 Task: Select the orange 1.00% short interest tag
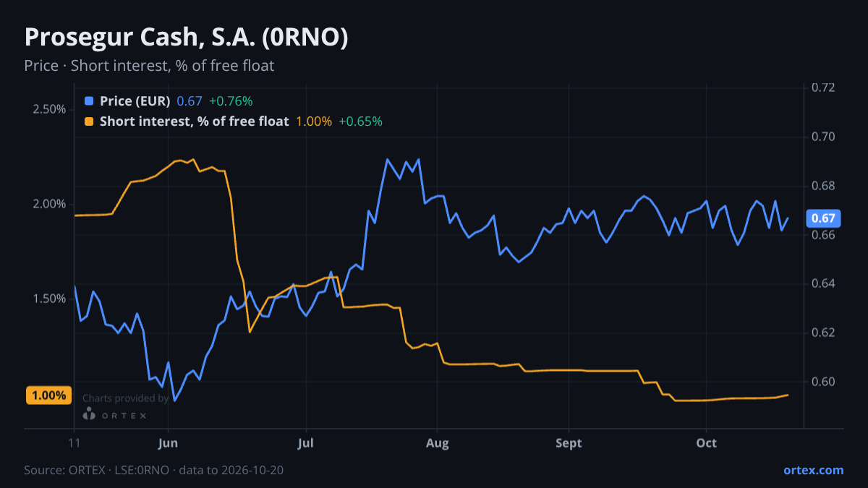click(x=49, y=395)
